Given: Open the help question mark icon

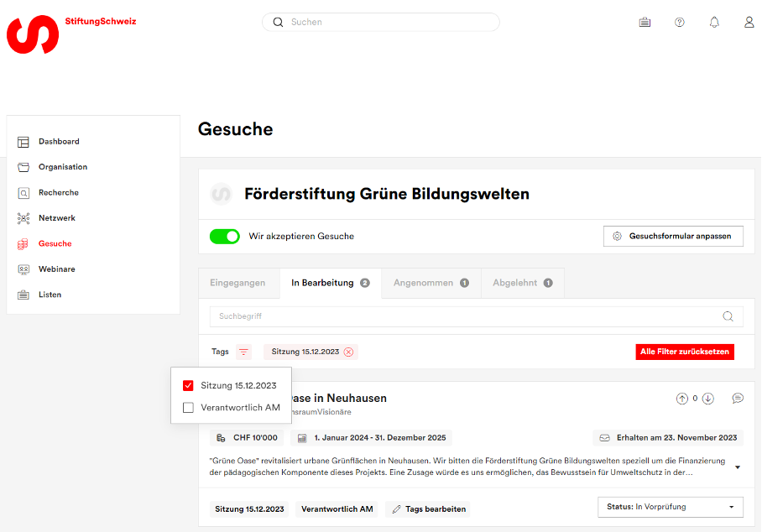Looking at the screenshot, I should coord(680,23).
